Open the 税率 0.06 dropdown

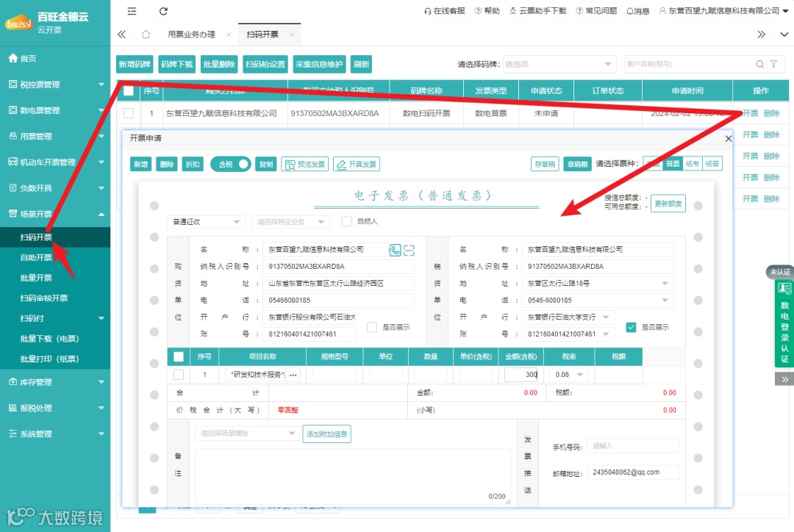click(569, 375)
